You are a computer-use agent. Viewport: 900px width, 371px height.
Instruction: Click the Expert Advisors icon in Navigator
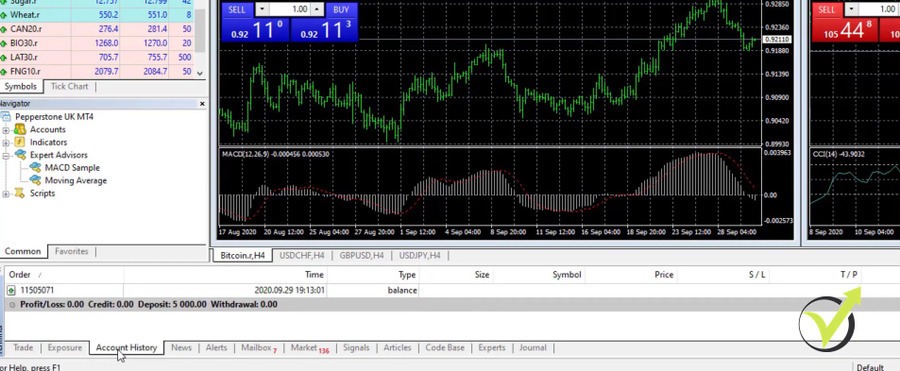click(20, 154)
